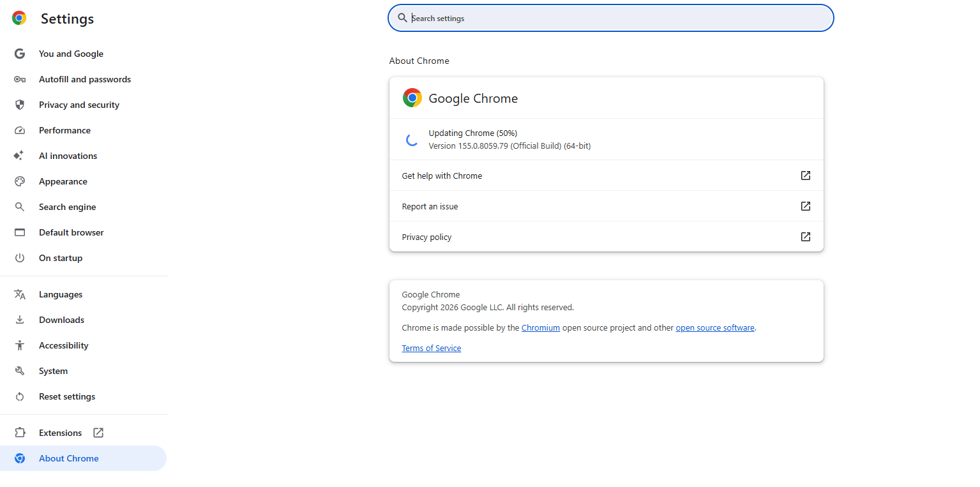
Task: Click the About Chrome page heading
Action: (x=419, y=61)
